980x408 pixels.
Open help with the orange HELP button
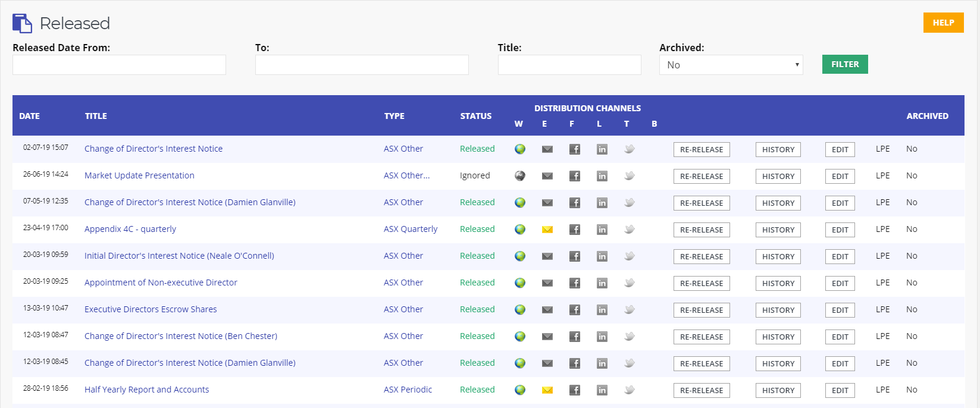tap(943, 23)
